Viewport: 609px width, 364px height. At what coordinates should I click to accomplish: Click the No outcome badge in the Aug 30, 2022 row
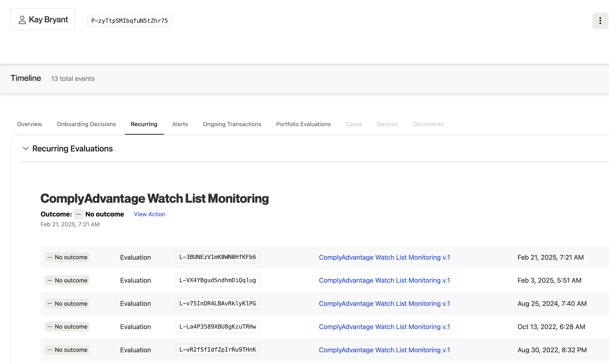point(67,350)
